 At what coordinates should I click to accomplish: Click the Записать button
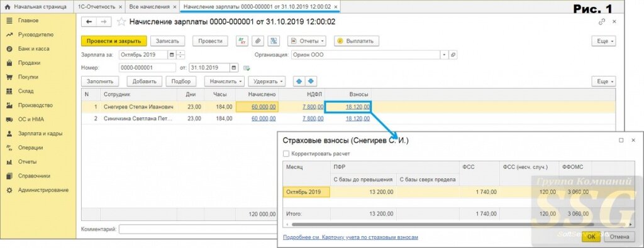coord(167,41)
